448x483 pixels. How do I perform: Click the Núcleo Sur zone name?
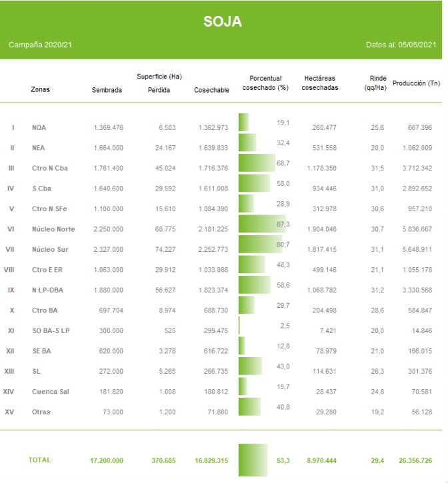click(x=51, y=249)
